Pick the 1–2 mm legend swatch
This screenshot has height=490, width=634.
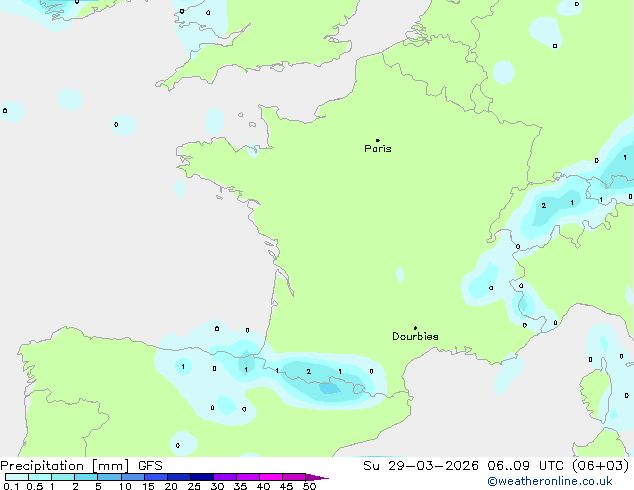63,477
